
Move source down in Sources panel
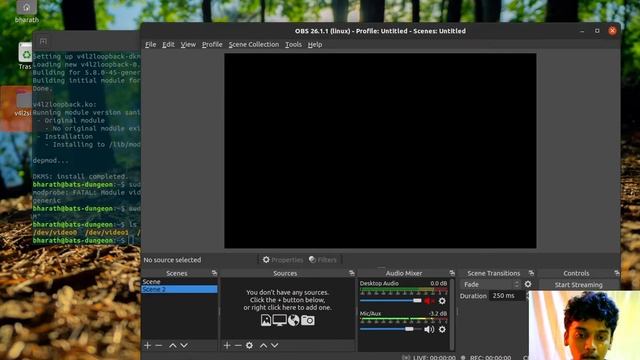[x=275, y=345]
